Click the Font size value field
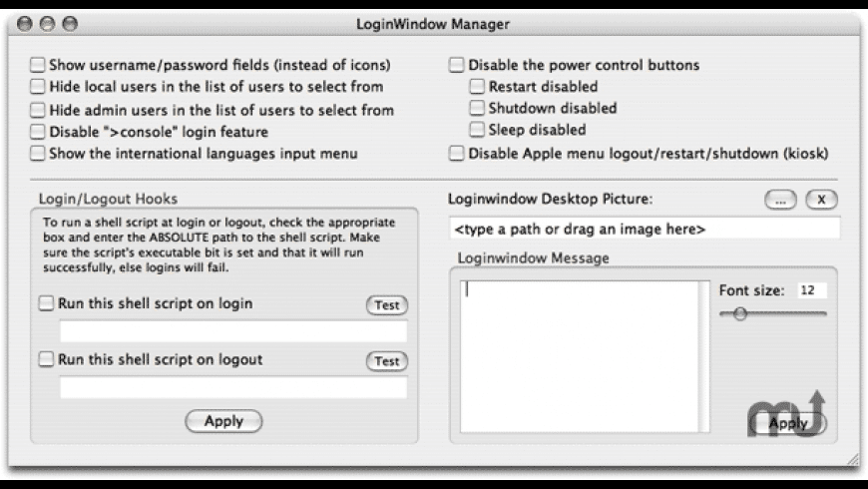 click(x=811, y=290)
